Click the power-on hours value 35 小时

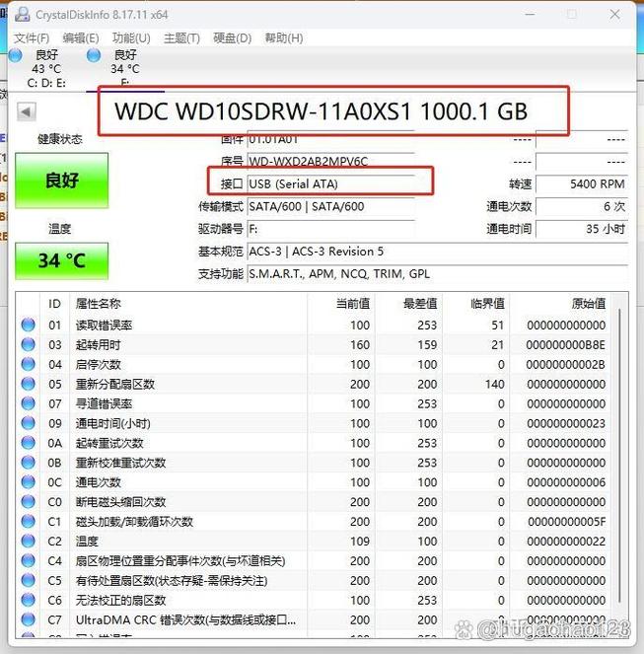click(582, 229)
